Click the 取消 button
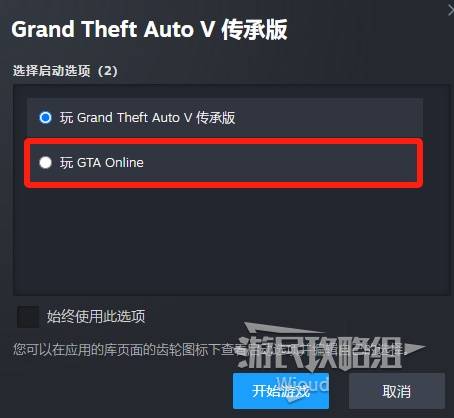This screenshot has width=454, height=418. (x=397, y=391)
